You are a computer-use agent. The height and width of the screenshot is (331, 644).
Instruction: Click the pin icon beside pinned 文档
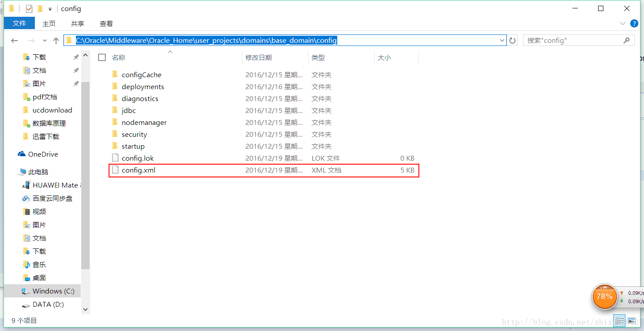click(x=76, y=70)
